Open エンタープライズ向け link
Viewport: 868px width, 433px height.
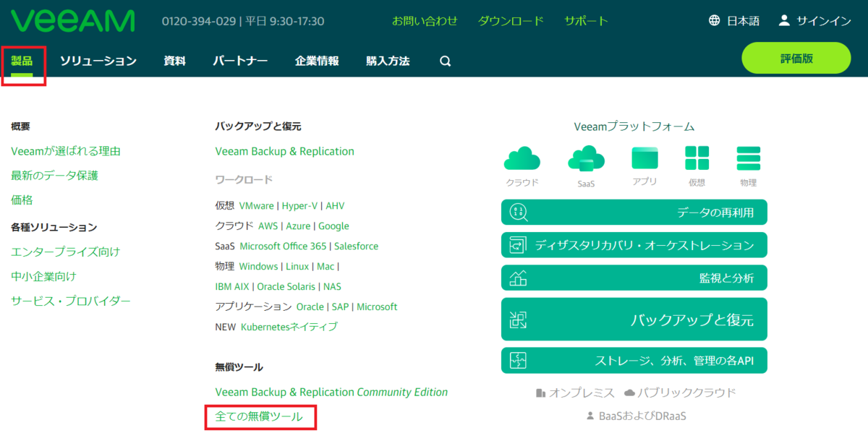point(66,252)
